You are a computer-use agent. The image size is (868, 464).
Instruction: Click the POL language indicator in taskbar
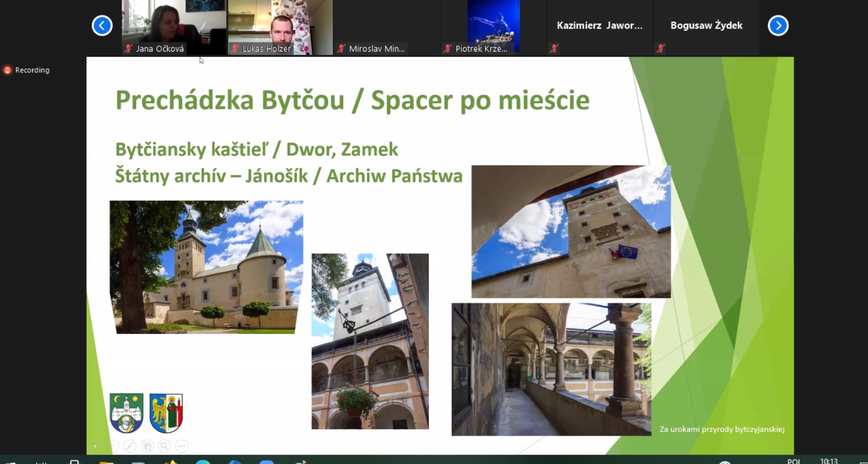[x=793, y=461]
